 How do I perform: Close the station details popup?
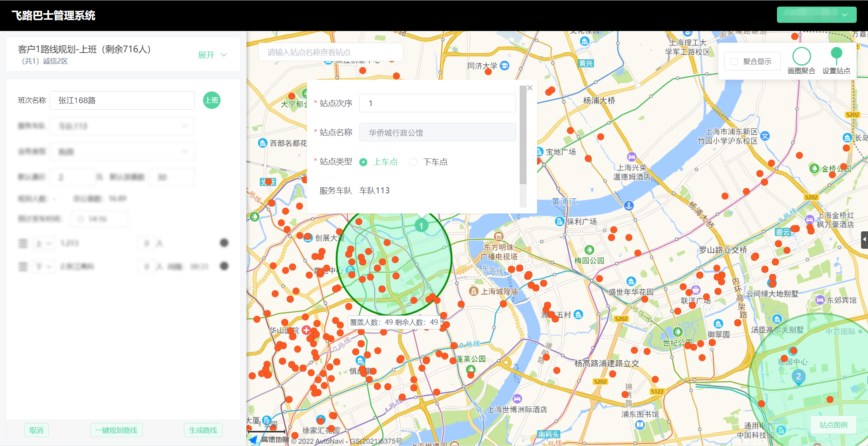(x=530, y=88)
